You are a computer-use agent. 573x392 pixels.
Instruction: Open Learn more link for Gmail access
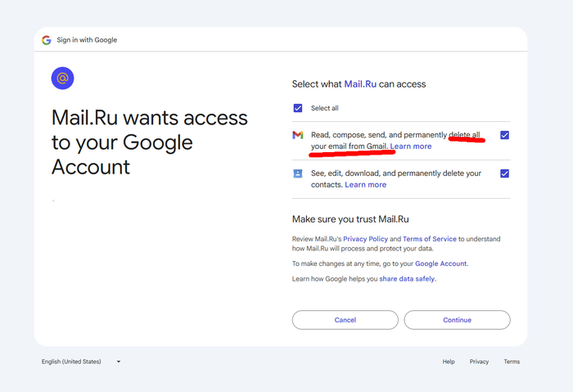click(411, 146)
